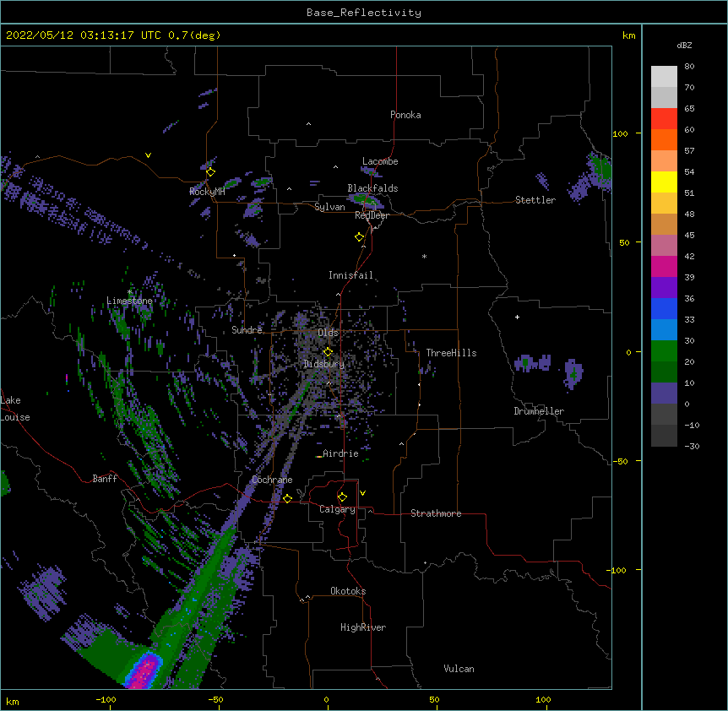This screenshot has height=711, width=728.
Task: Click the yellow diamond marker beside Olds
Action: point(328,352)
